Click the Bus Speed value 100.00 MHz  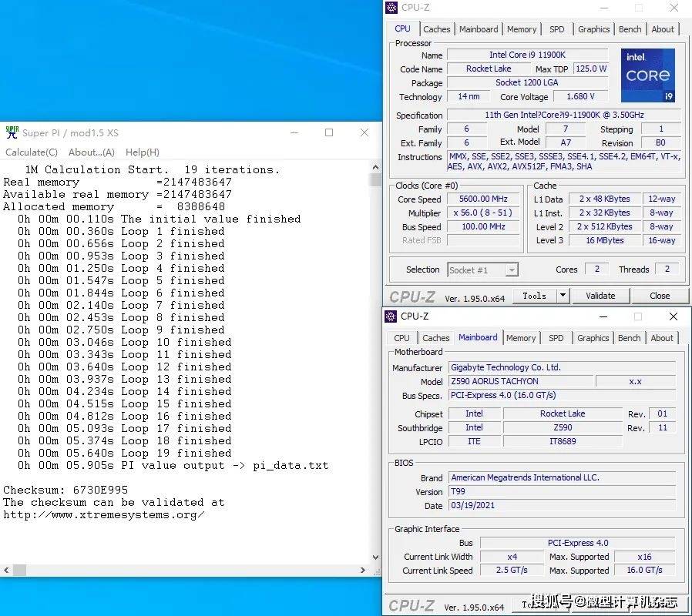click(x=483, y=226)
